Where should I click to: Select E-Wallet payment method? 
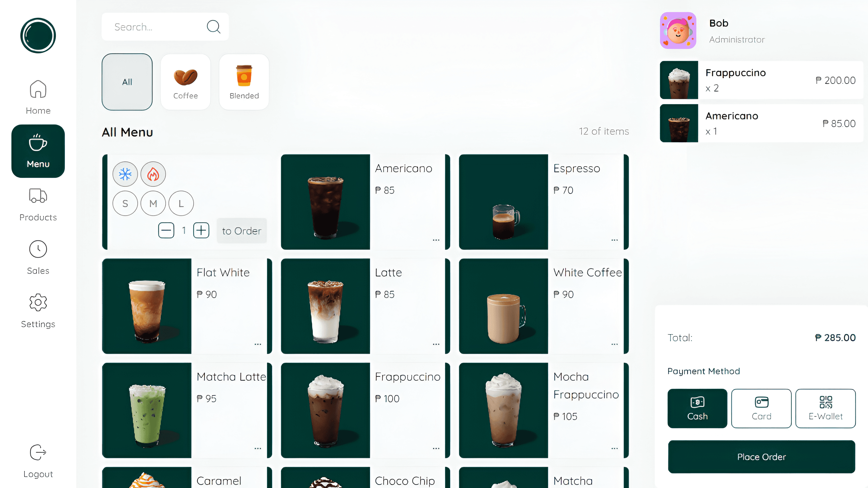[825, 408]
